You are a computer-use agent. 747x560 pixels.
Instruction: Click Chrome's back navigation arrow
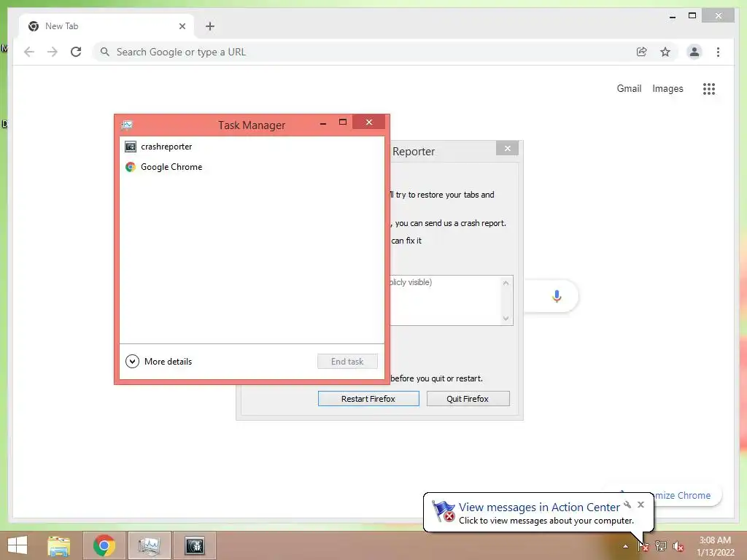pos(29,52)
